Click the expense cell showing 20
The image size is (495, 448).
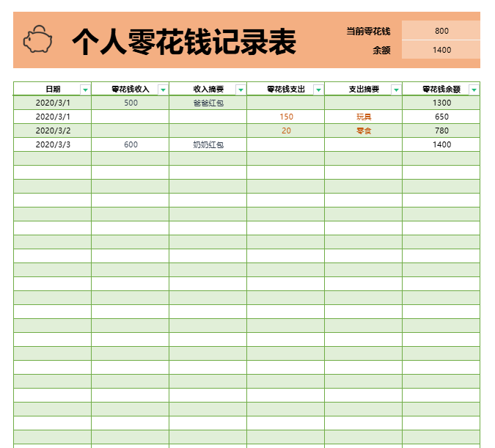[286, 131]
